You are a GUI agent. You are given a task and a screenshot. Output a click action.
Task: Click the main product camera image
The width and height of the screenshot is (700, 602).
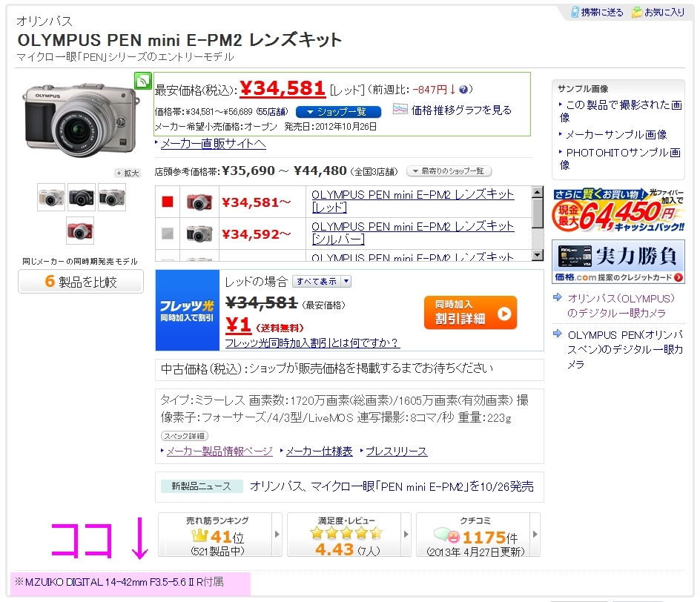coord(80,119)
